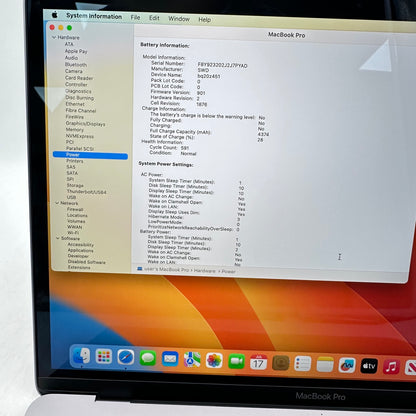Open the System Information menu
Viewport: 416px width, 416px height.
[x=94, y=16]
